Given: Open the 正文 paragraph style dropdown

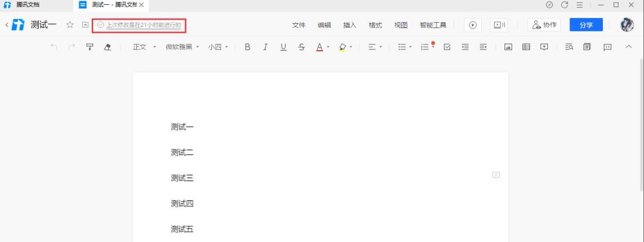Looking at the screenshot, I should 144,47.
